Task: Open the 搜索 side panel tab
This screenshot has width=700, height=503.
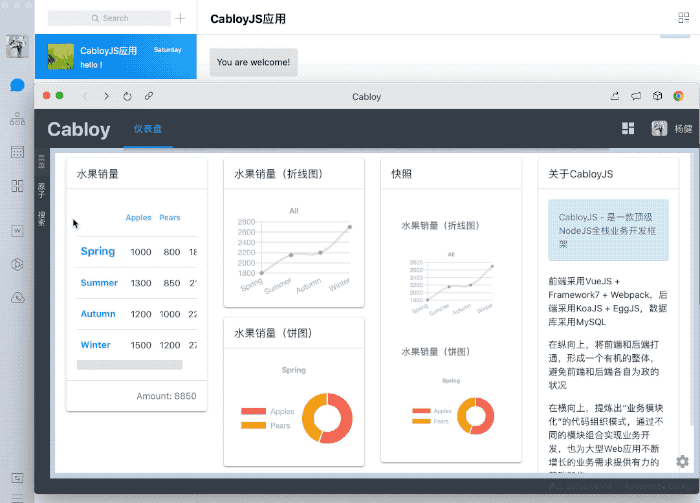Action: [x=42, y=219]
